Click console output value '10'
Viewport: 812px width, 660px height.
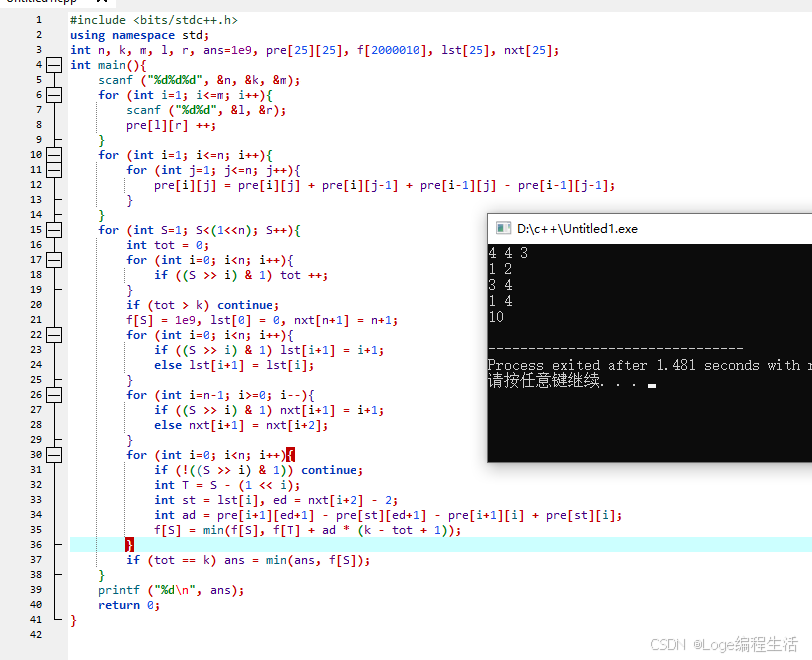[496, 317]
